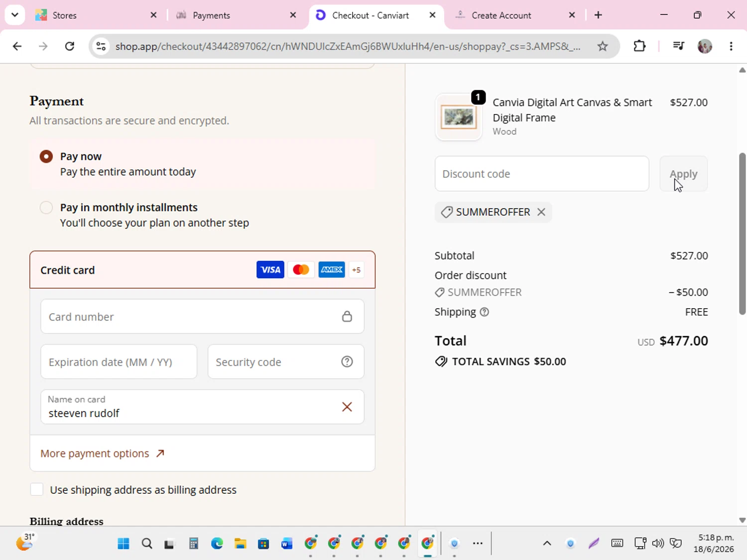Switch to the Payments tab
Viewport: 747px width, 560px height.
tap(236, 15)
